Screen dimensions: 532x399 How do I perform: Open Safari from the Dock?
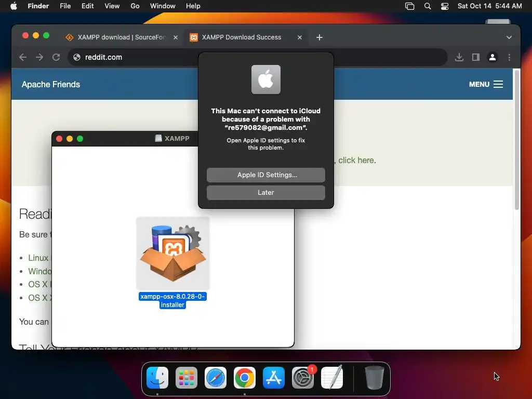pos(216,378)
